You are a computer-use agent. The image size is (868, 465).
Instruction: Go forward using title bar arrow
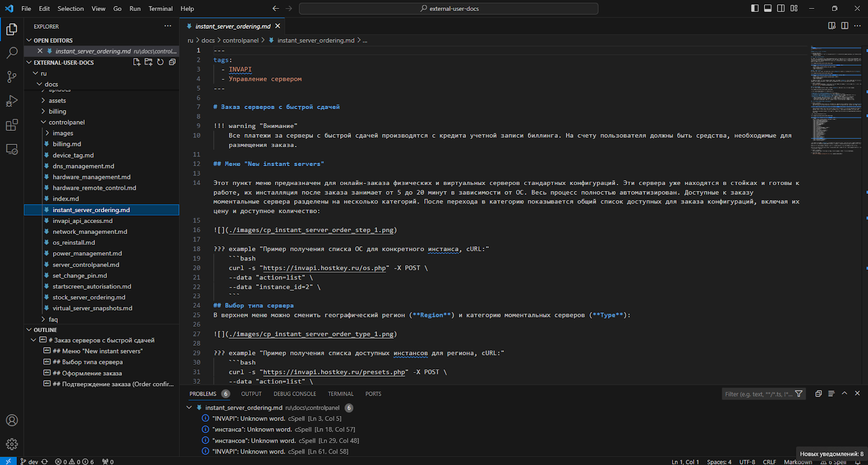click(289, 9)
